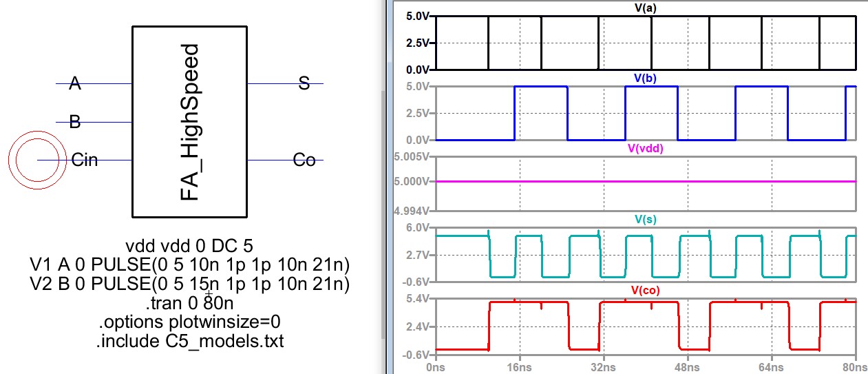Screen dimensions: 868x374
Task: Click the 16ns label on time axis
Action: coord(518,366)
